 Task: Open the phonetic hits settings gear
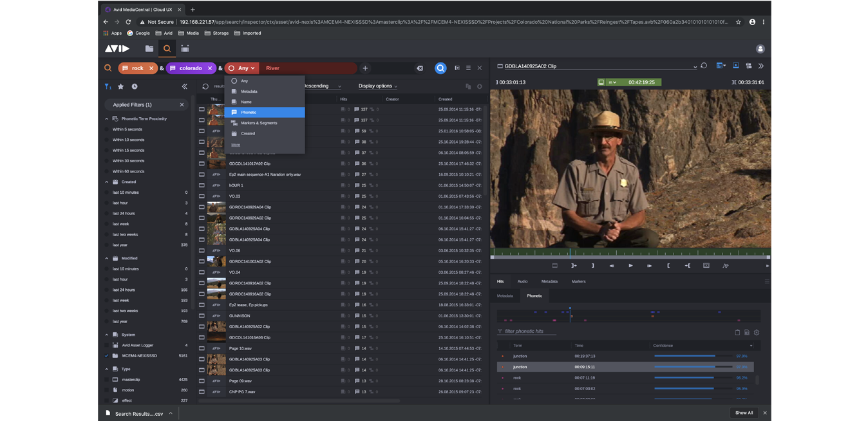click(757, 333)
